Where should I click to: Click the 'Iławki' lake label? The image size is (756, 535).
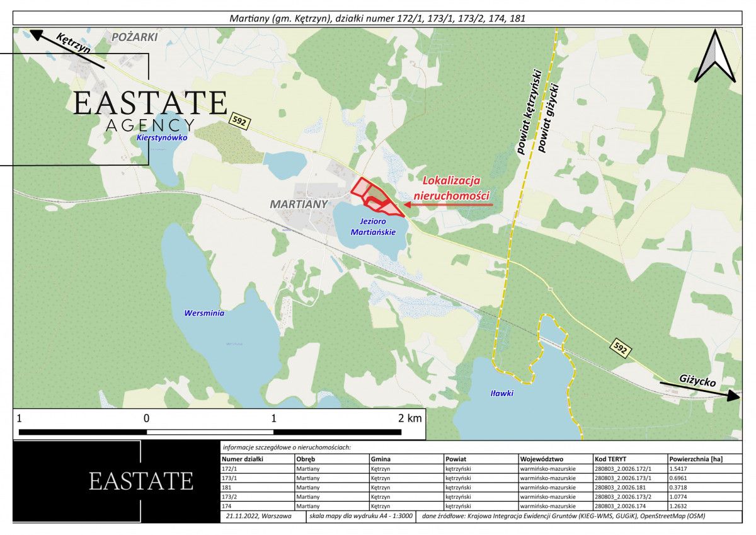tap(502, 394)
